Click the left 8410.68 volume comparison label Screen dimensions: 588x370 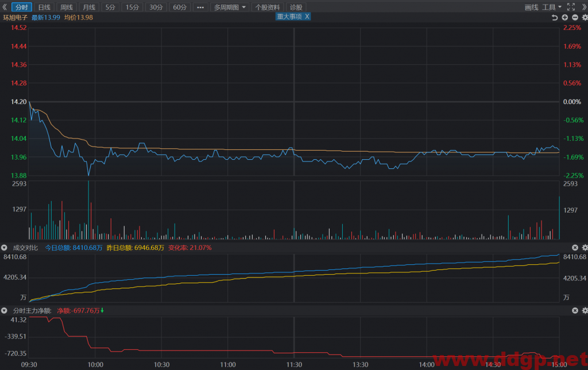(15, 257)
